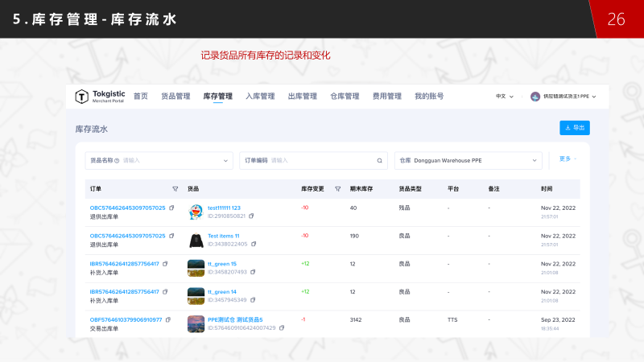Expand the 中文 language dropdown
The height and width of the screenshot is (362, 644).
coord(505,97)
